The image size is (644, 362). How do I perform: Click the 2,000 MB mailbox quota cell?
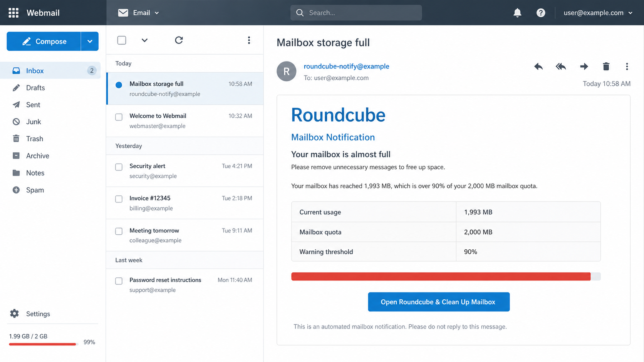[528, 232]
